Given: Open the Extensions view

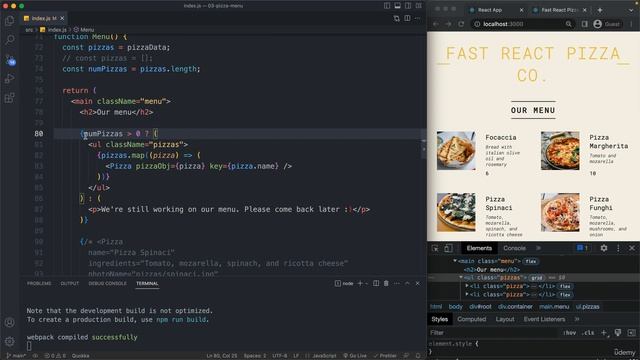Looking at the screenshot, I should point(9,98).
